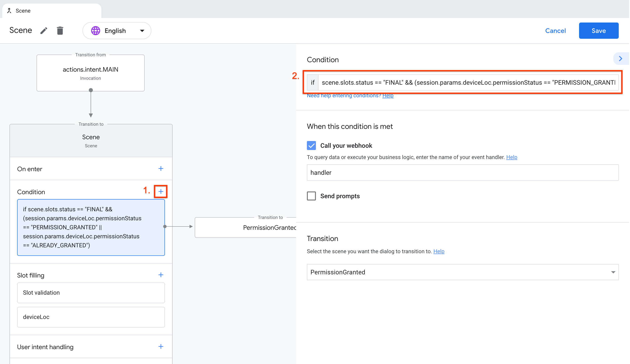Click the globe icon in the language selector
This screenshot has width=630, height=364.
tap(96, 30)
